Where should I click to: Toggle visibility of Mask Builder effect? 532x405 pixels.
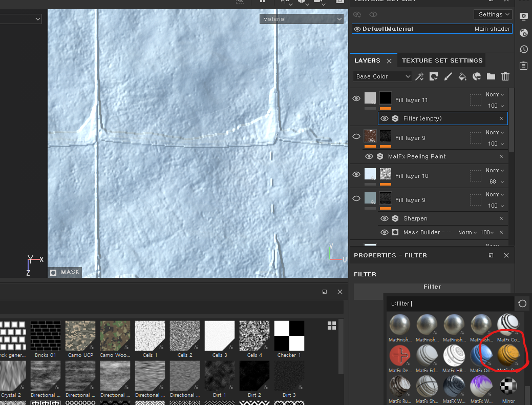pyautogui.click(x=385, y=232)
